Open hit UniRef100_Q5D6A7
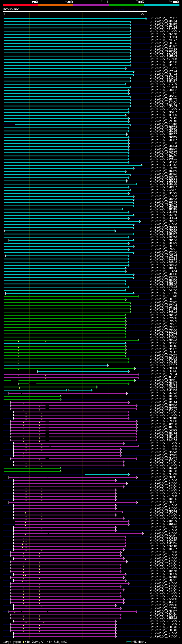 163,221
